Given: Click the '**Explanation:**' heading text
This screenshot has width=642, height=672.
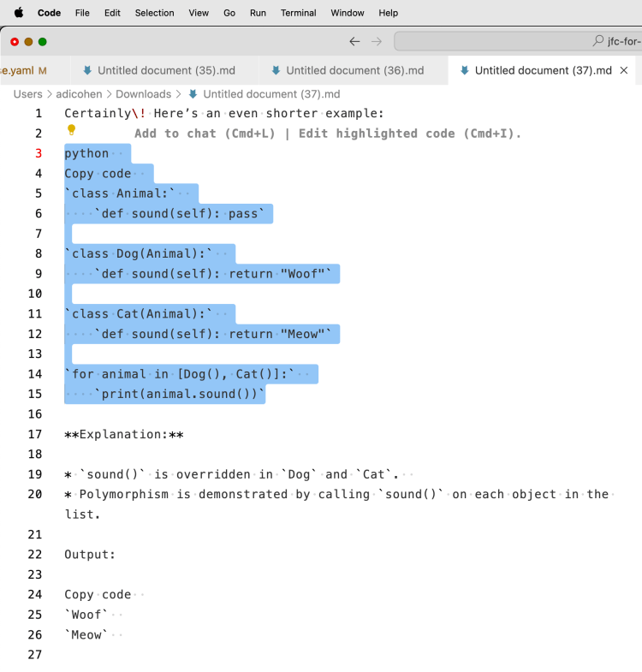Looking at the screenshot, I should coord(124,435).
